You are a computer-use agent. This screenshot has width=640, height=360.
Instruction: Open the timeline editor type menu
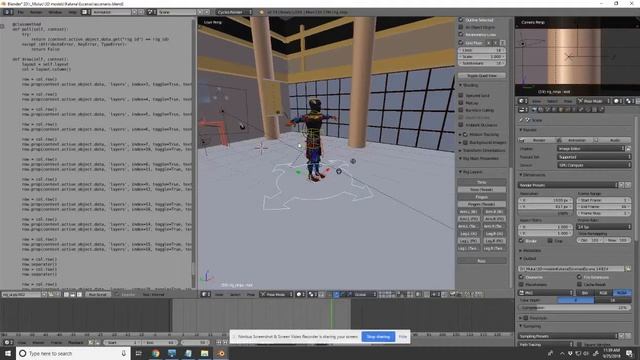(8, 342)
